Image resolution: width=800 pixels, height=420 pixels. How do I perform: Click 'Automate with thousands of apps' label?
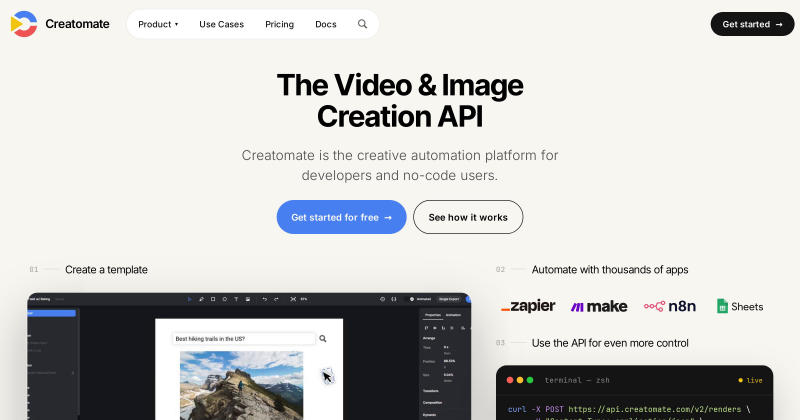(610, 269)
